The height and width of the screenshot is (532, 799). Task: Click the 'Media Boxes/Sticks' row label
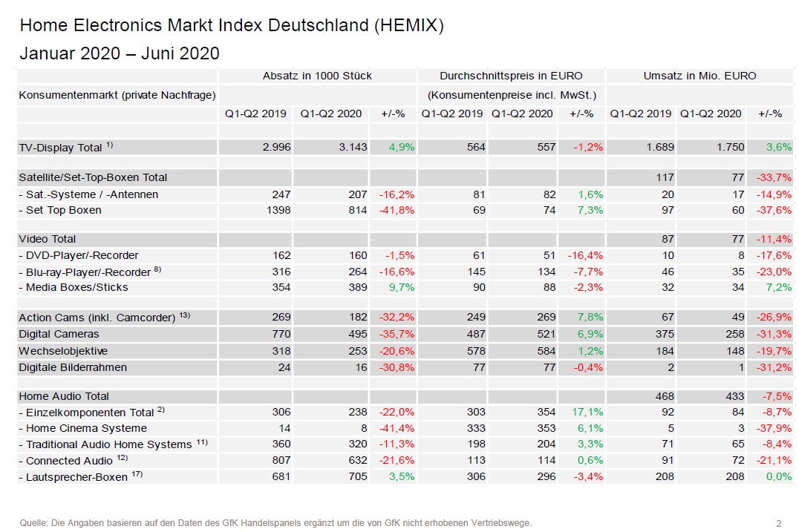click(76, 287)
